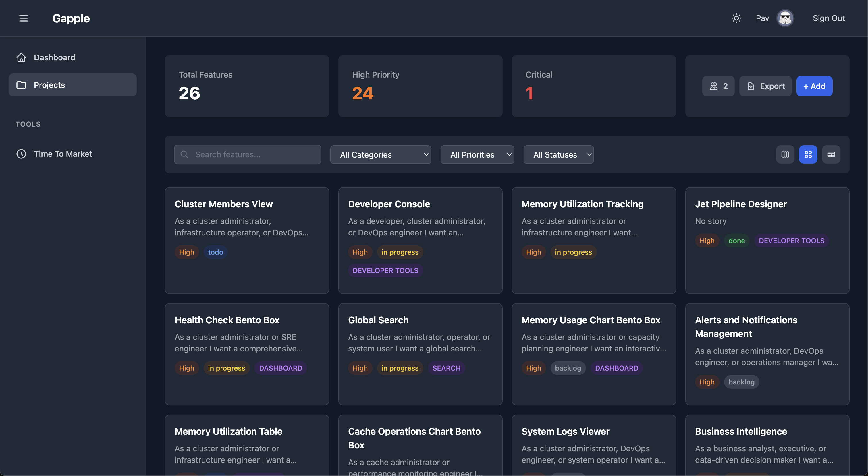Go to the Dashboard section
This screenshot has width=868, height=476.
tap(54, 57)
